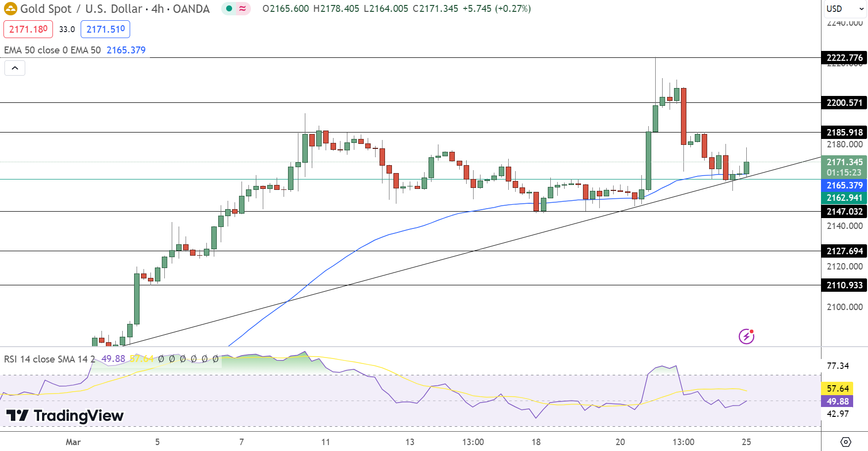This screenshot has height=451, width=868.
Task: Click the TradingView logo
Action: [64, 416]
